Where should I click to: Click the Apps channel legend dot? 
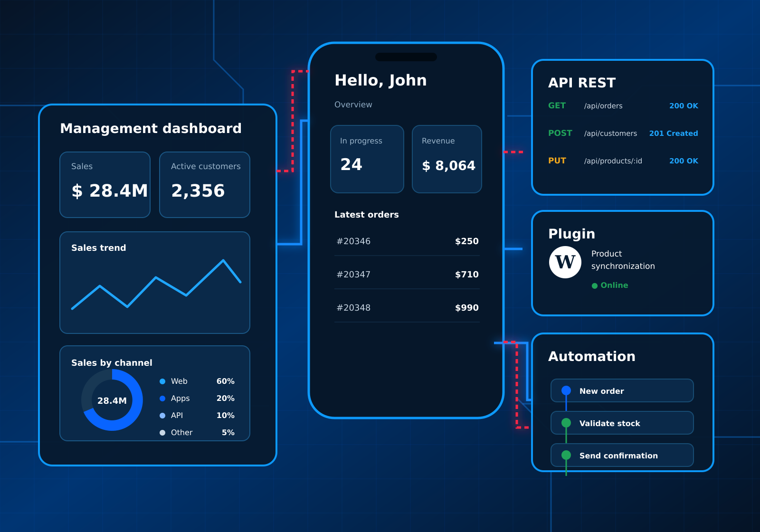click(162, 399)
